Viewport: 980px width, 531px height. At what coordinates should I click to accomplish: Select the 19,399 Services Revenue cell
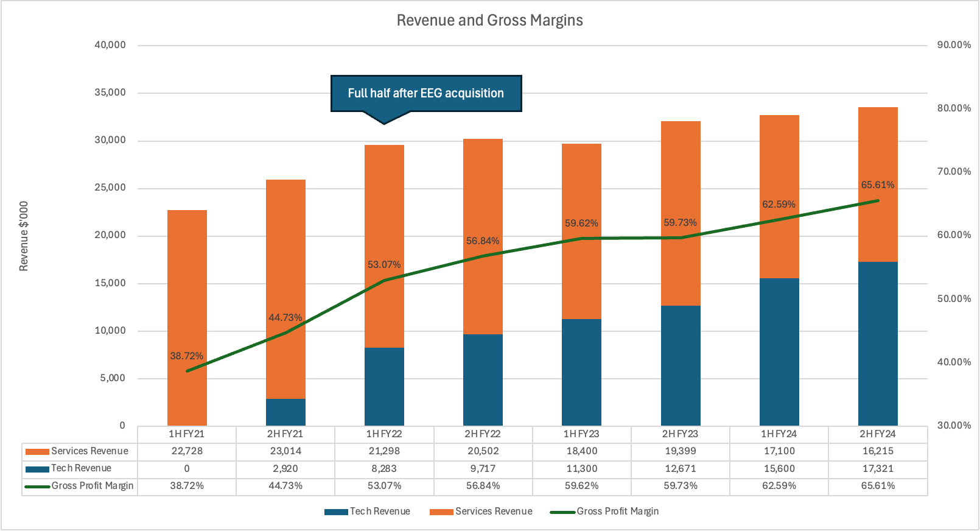pyautogui.click(x=680, y=451)
